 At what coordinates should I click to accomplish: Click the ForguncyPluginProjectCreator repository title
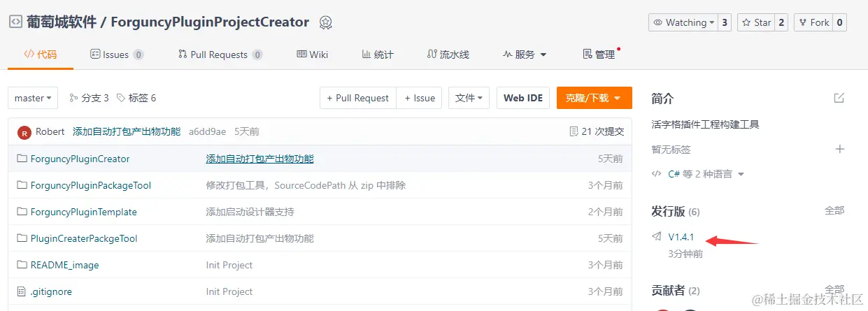pos(210,22)
